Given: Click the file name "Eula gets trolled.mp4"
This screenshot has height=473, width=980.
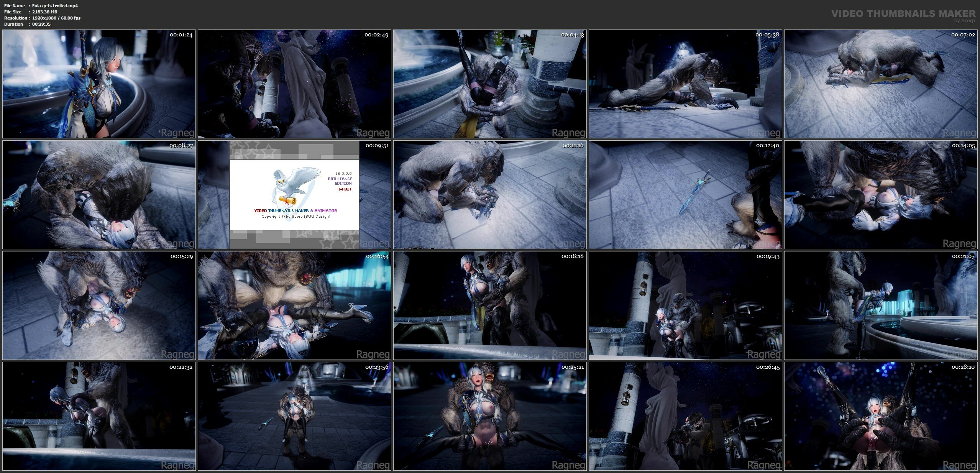Looking at the screenshot, I should pos(55,6).
